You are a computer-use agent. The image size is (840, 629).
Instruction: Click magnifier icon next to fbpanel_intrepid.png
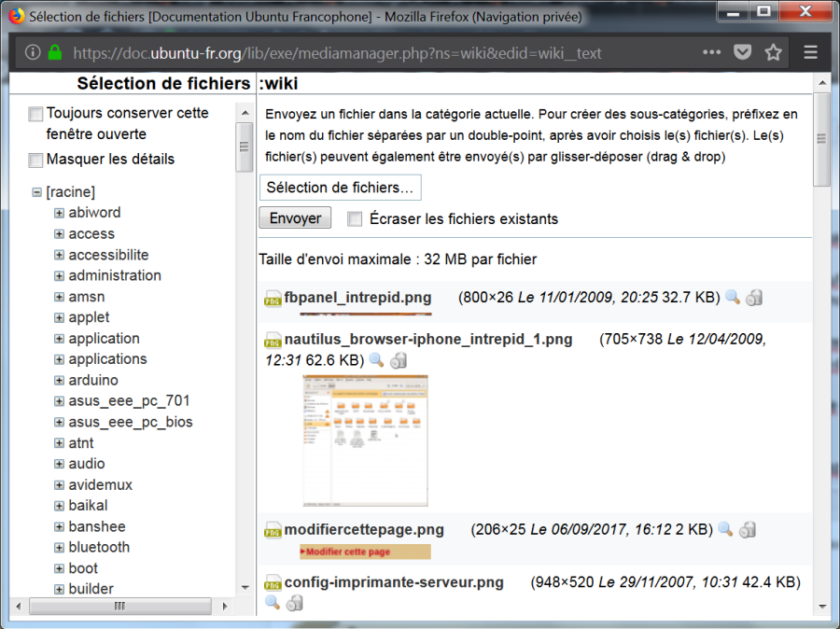(x=733, y=298)
